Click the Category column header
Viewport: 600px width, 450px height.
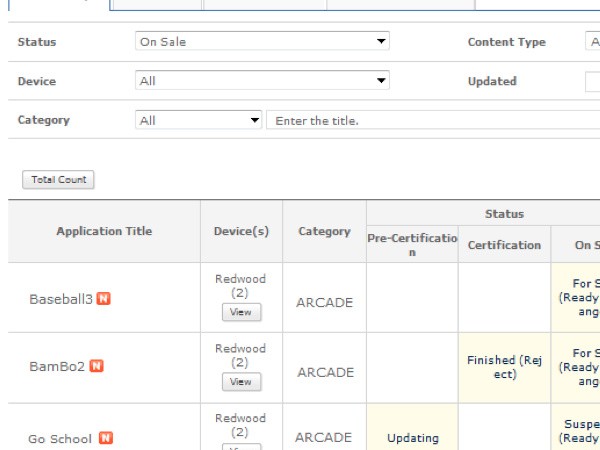[x=324, y=231]
